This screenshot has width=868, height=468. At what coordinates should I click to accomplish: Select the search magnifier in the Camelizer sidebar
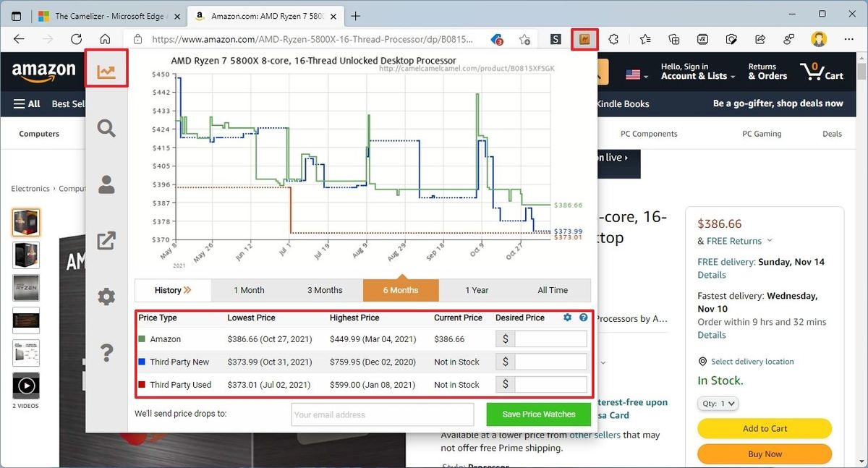106,128
